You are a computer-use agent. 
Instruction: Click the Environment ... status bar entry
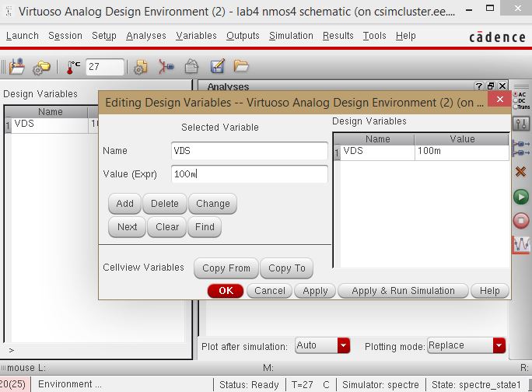(x=69, y=384)
